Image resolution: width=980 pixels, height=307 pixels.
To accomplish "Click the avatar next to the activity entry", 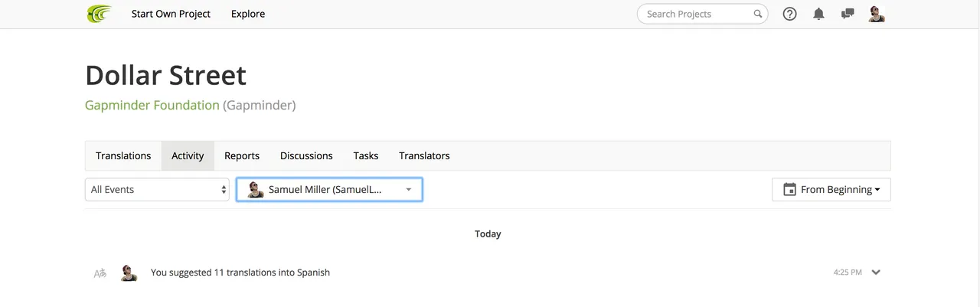I will pos(129,273).
